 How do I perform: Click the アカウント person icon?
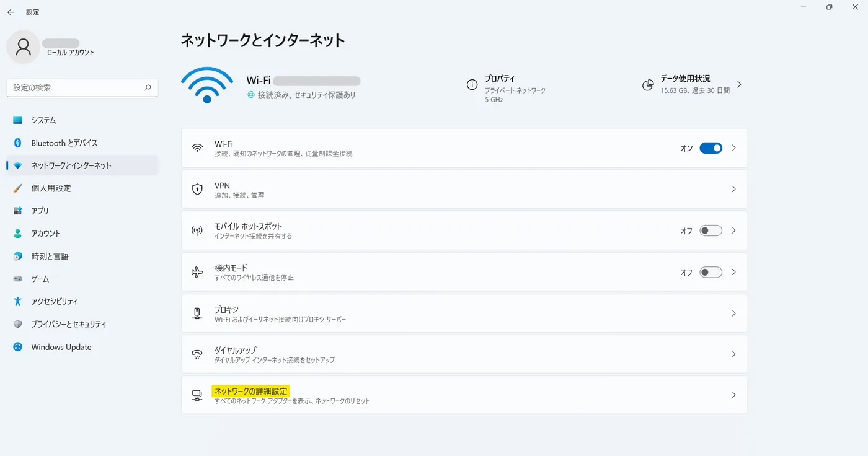(18, 234)
